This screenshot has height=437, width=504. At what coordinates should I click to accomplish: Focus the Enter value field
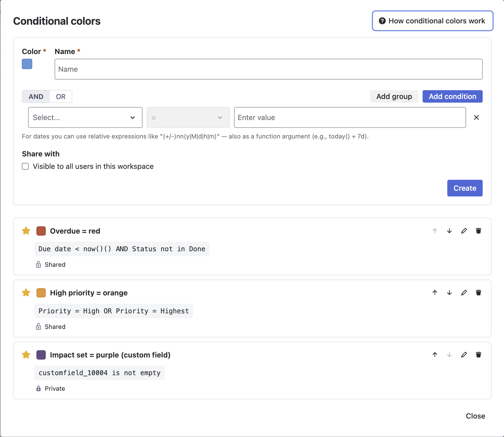[x=350, y=117]
